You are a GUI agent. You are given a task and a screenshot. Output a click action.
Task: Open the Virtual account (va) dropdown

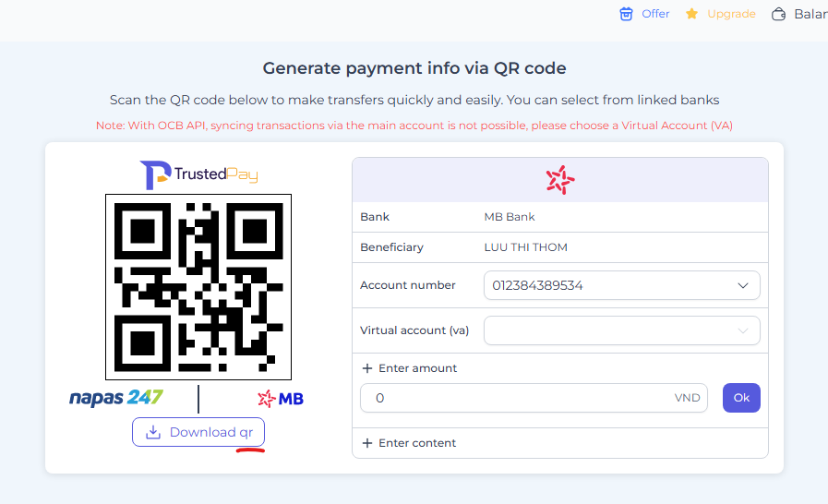pos(622,330)
